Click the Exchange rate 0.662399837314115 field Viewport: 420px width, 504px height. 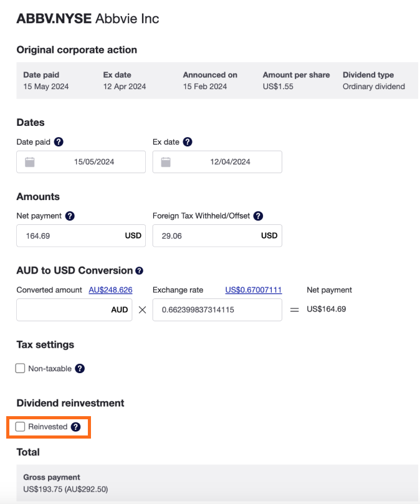pyautogui.click(x=217, y=310)
